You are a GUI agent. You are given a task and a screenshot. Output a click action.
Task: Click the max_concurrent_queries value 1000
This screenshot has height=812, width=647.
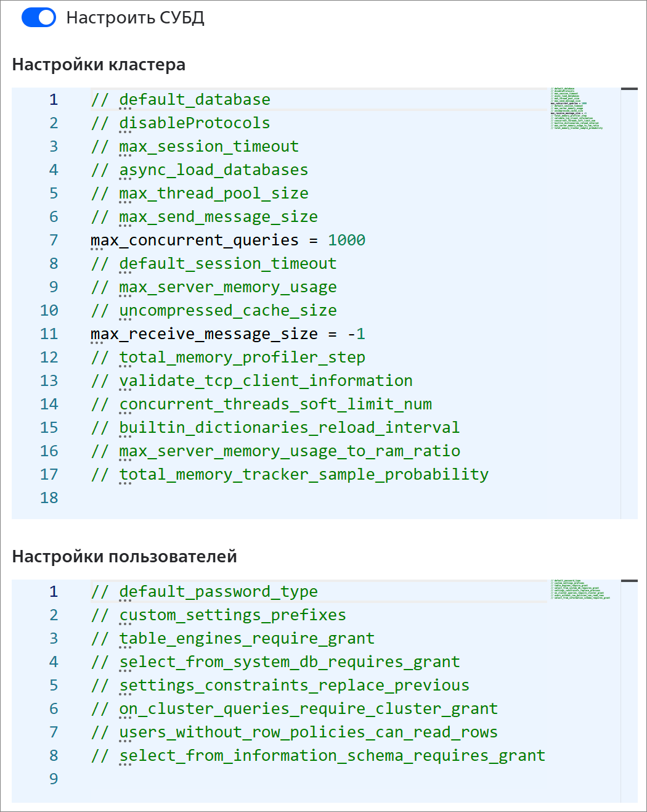click(x=346, y=240)
